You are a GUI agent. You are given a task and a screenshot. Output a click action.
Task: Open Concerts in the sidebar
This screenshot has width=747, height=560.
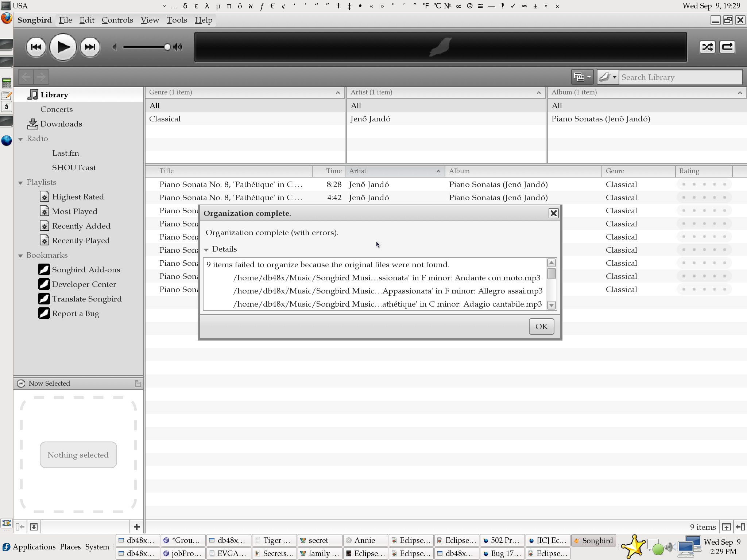point(79,109)
